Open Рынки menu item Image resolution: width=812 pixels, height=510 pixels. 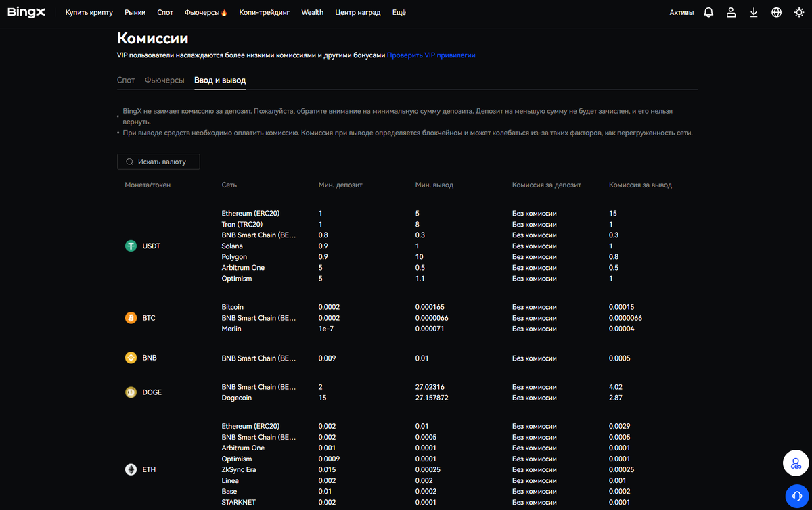pos(135,12)
